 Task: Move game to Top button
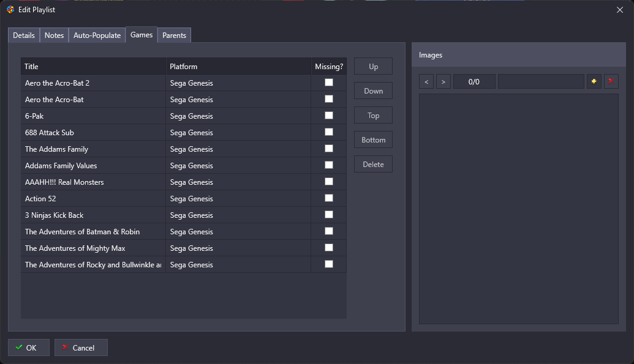tap(373, 116)
